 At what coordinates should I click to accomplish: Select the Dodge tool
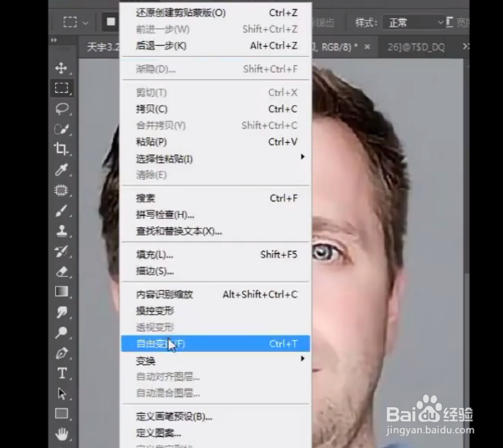tap(61, 333)
